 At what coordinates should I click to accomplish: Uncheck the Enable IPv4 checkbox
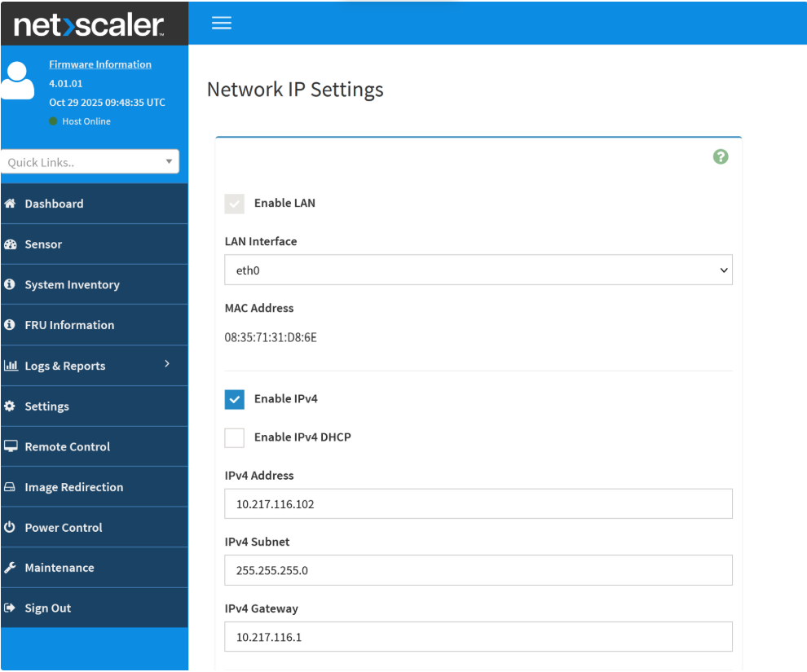point(235,399)
